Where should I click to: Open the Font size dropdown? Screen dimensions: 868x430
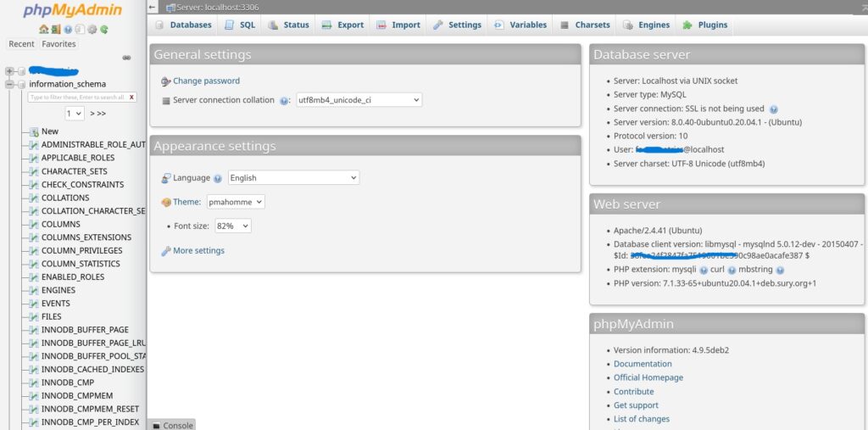[233, 226]
